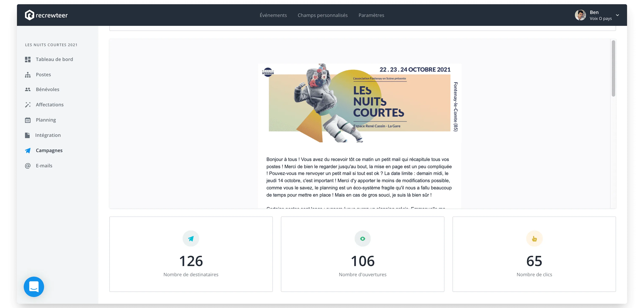This screenshot has height=308, width=644.
Task: Click the vertical Fontenay-le-Comte (85) text
Action: pyautogui.click(x=456, y=107)
